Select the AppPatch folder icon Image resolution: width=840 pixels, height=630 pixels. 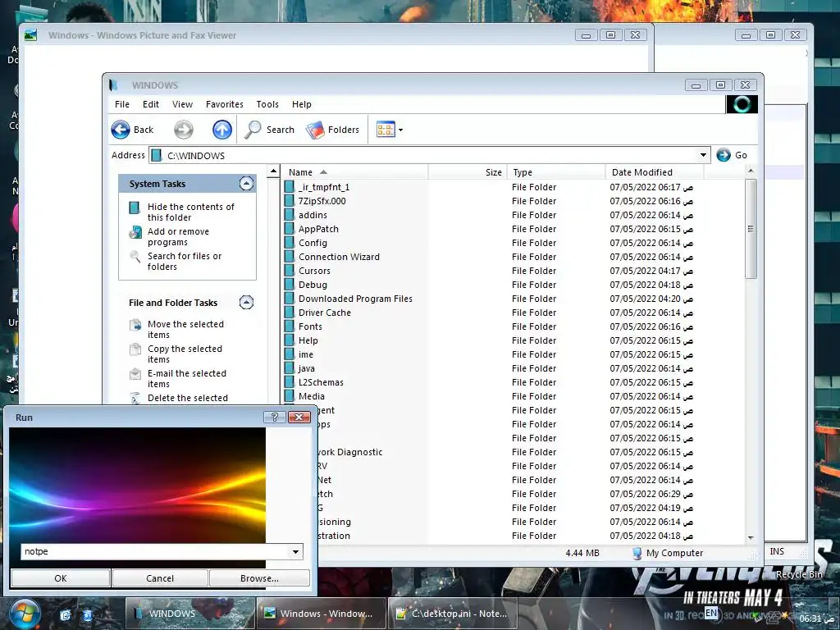point(290,229)
